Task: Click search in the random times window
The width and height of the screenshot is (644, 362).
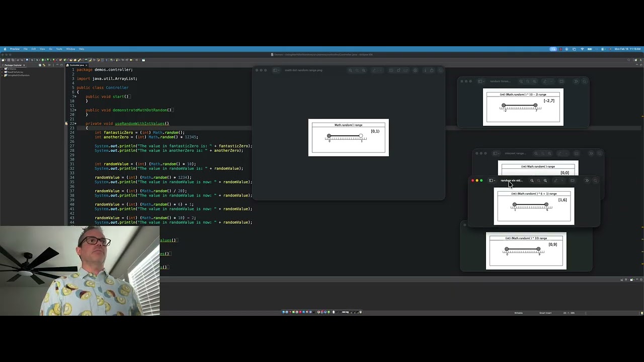Action: click(585, 81)
